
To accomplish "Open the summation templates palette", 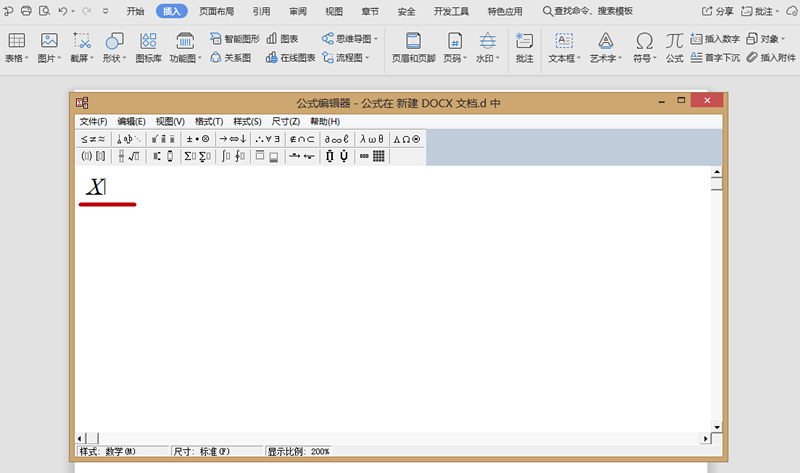I will click(197, 156).
